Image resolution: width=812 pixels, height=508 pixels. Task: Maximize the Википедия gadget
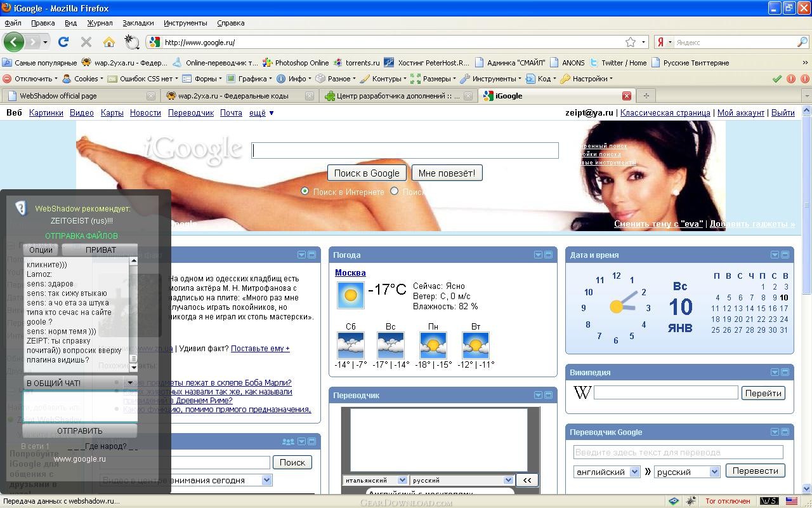point(785,372)
